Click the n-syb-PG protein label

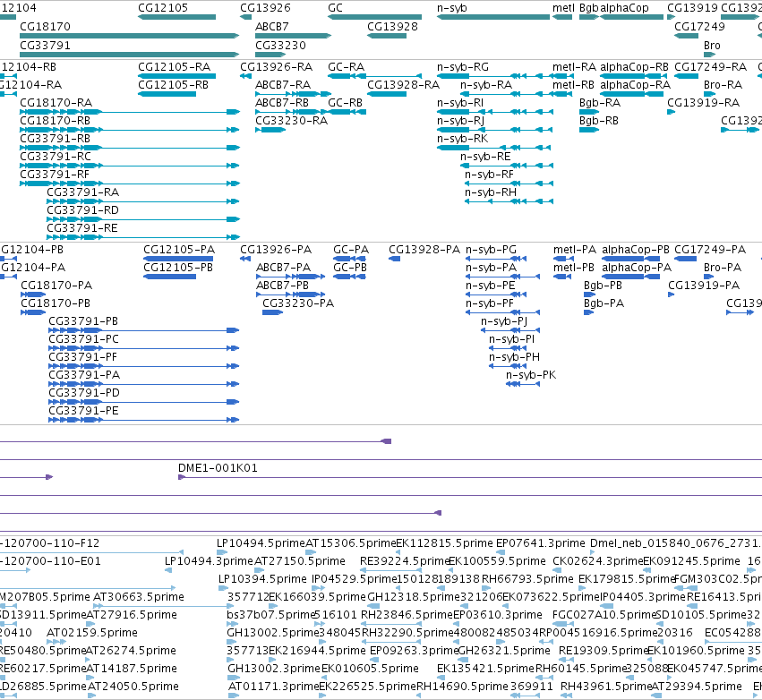492,250
